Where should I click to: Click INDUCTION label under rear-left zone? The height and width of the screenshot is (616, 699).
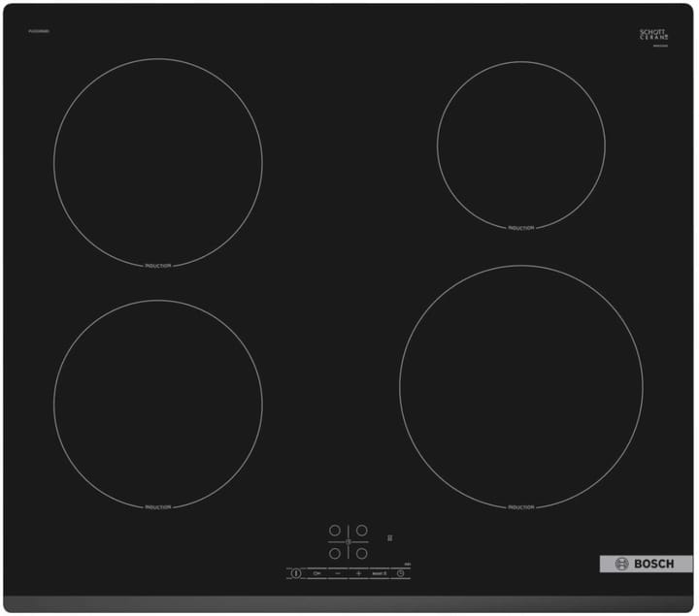[158, 266]
